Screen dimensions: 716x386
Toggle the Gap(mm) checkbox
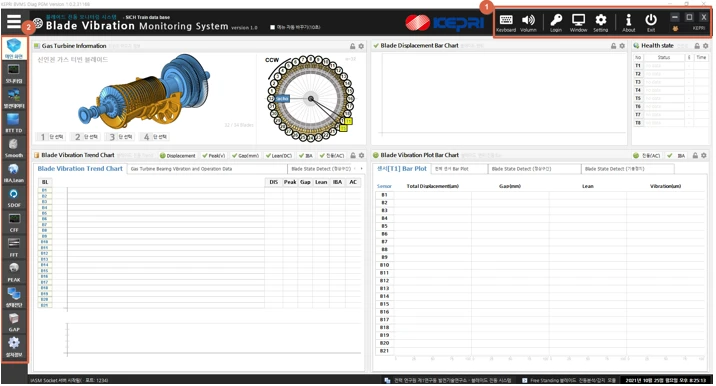[x=245, y=156]
